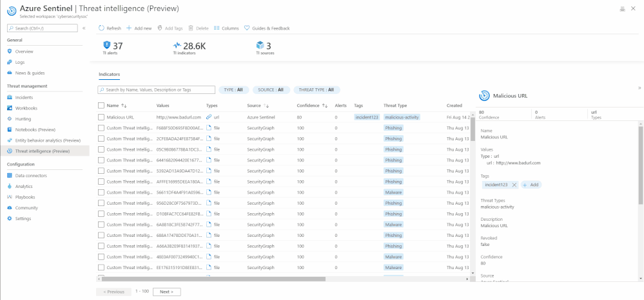
Task: Click the print icon at top right
Action: point(623,8)
